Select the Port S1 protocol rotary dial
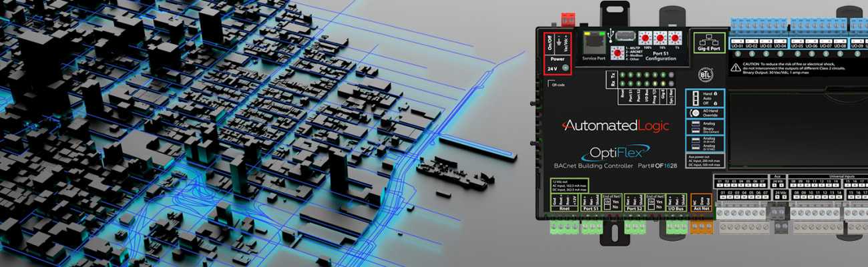This screenshot has height=267, width=868. point(617,53)
